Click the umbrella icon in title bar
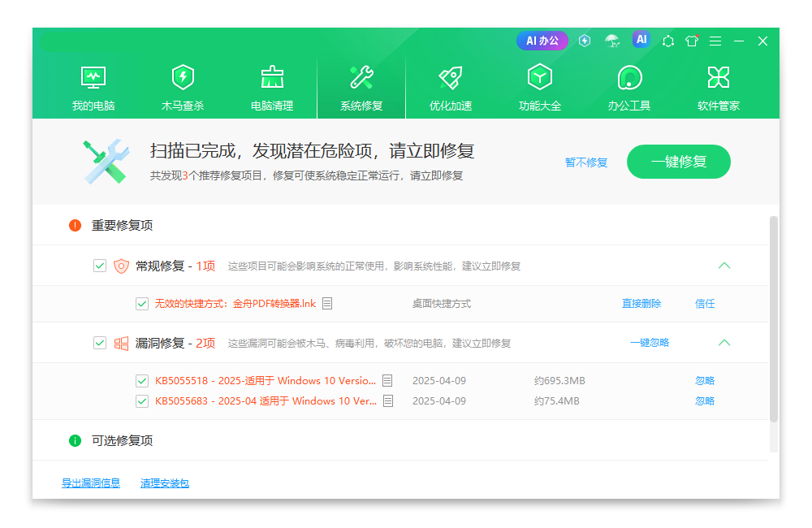The height and width of the screenshot is (528, 812). tap(612, 41)
